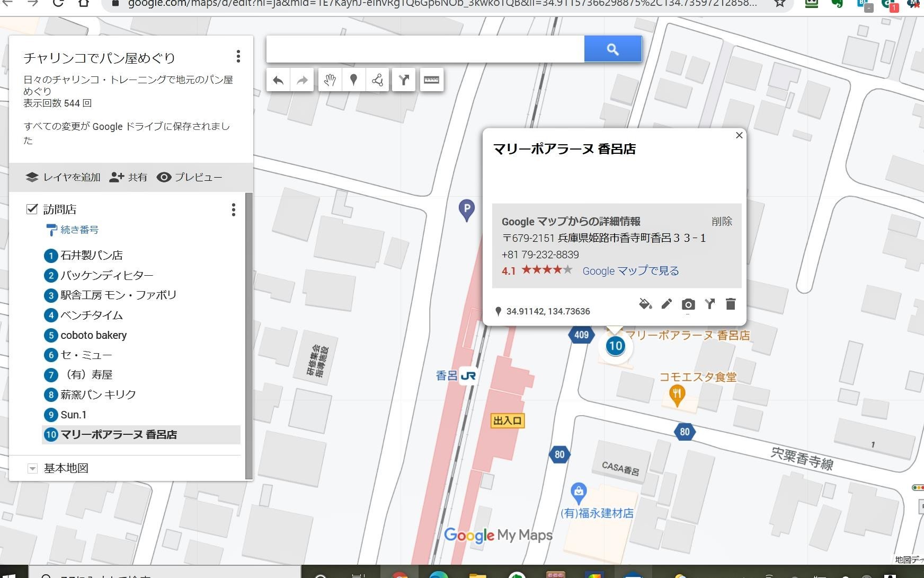Open the 訪問店 layer options menu

(233, 210)
